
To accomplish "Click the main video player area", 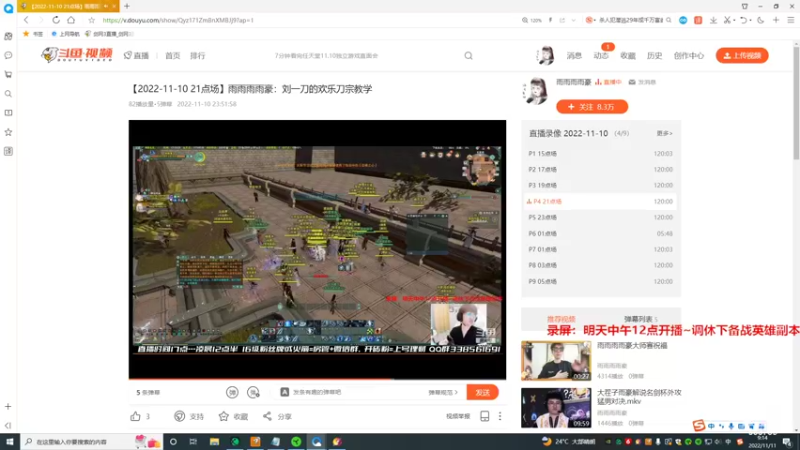I will (317, 249).
